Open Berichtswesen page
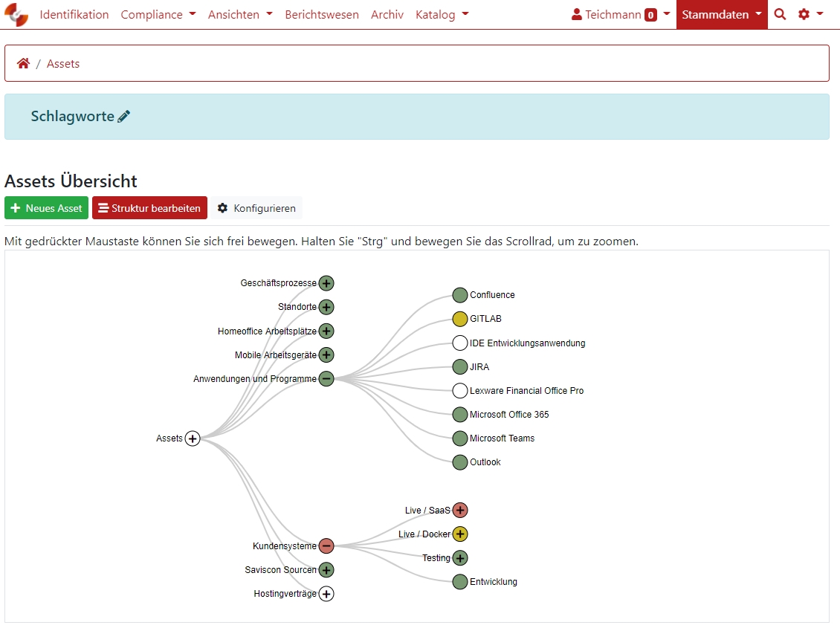Screen dimensions: 840x628 pyautogui.click(x=321, y=14)
